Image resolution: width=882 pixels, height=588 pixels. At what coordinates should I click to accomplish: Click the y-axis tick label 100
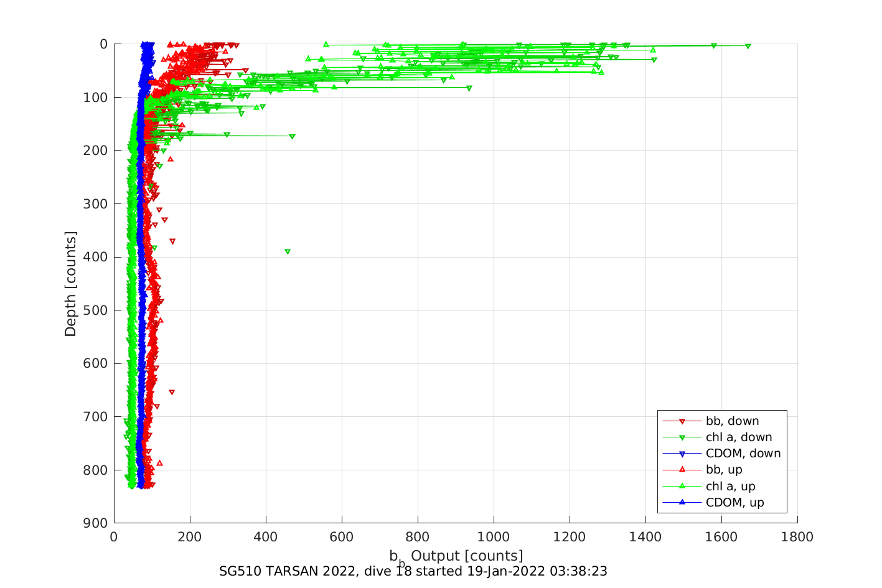(x=95, y=98)
